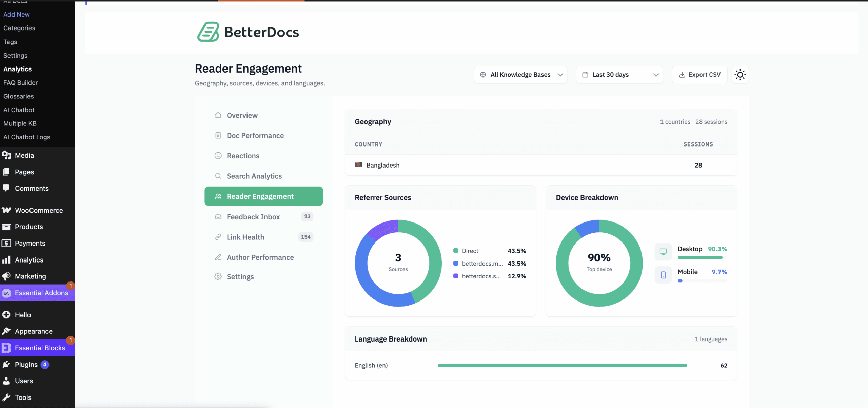Open FAQ Builder submenu item
Viewport: 868px width, 408px height.
[21, 82]
